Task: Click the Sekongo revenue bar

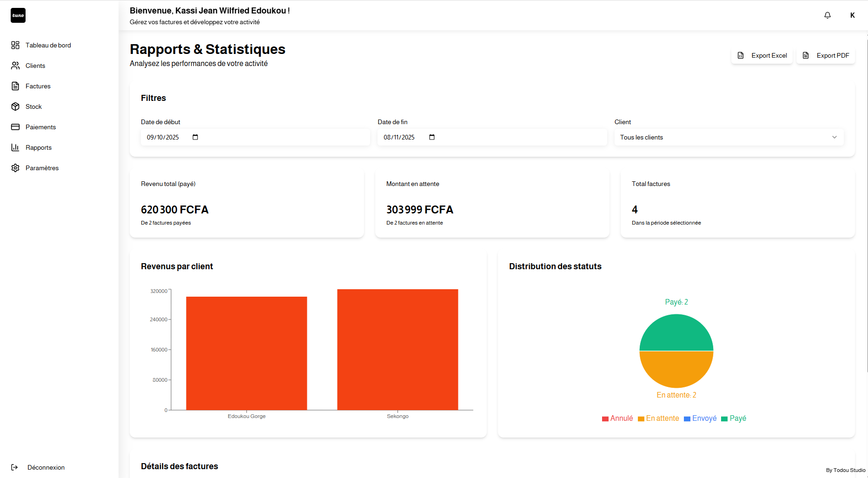Action: click(398, 350)
